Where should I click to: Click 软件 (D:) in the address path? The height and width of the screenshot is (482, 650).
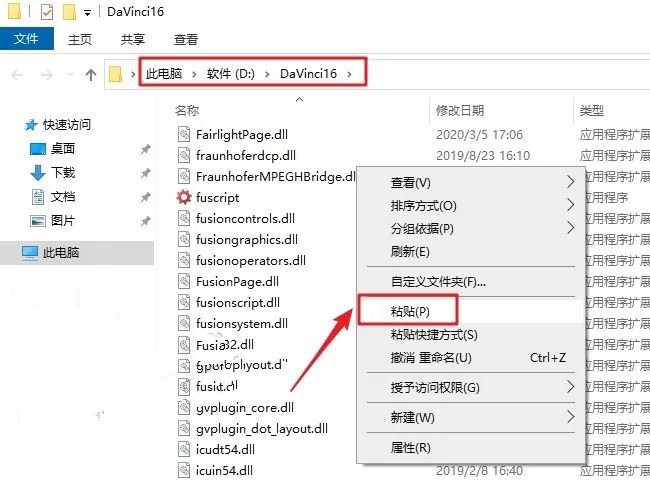(x=230, y=74)
